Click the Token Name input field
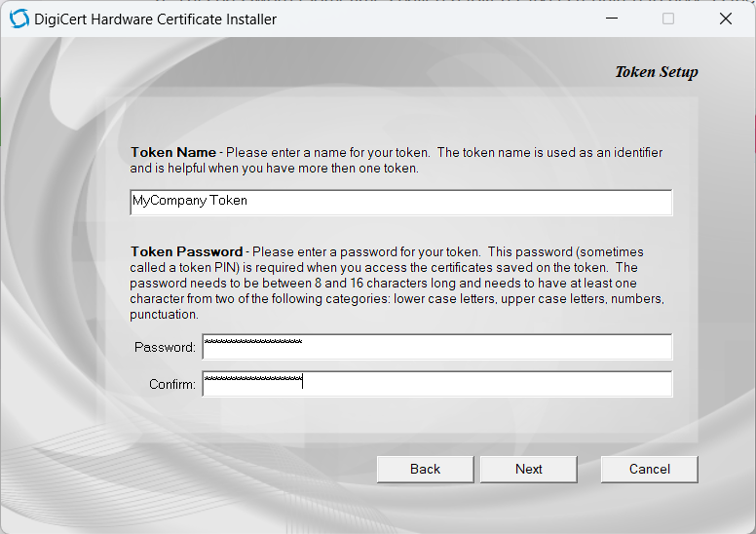The width and height of the screenshot is (756, 534). coord(400,202)
